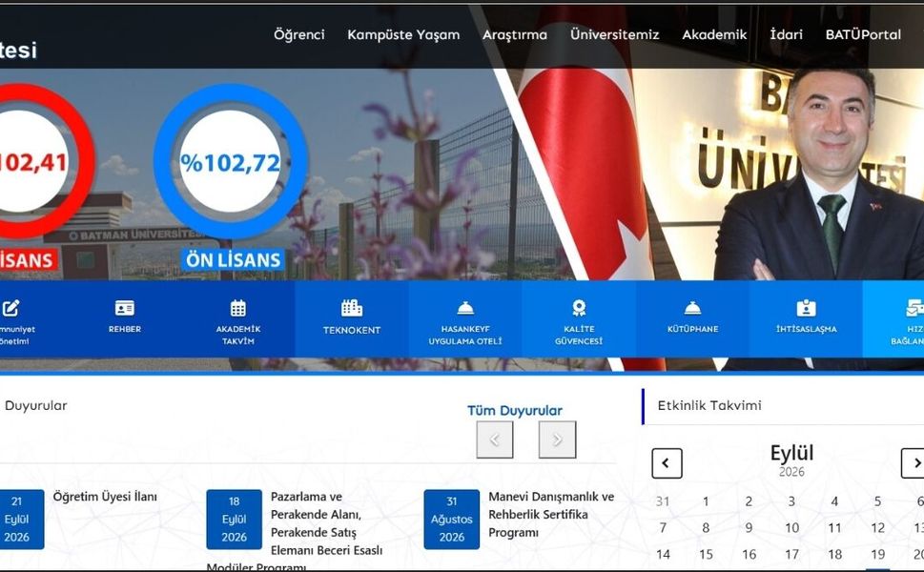Select day 12 in the Eylül calendar
This screenshot has width=924, height=572.
[877, 528]
